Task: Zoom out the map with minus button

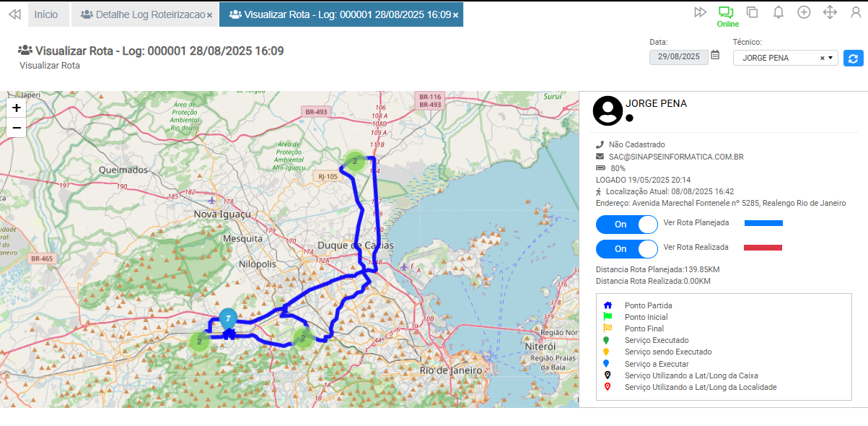Action: (x=17, y=128)
